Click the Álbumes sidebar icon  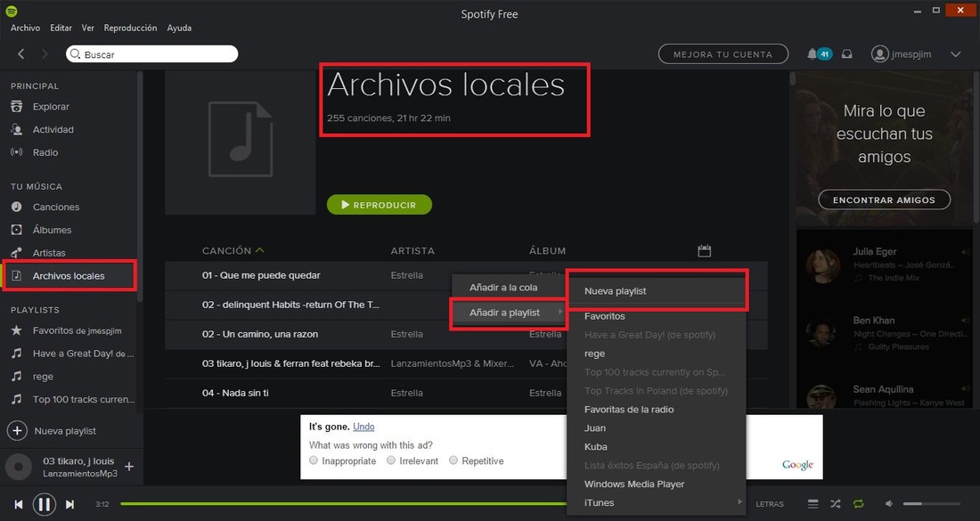[x=17, y=230]
